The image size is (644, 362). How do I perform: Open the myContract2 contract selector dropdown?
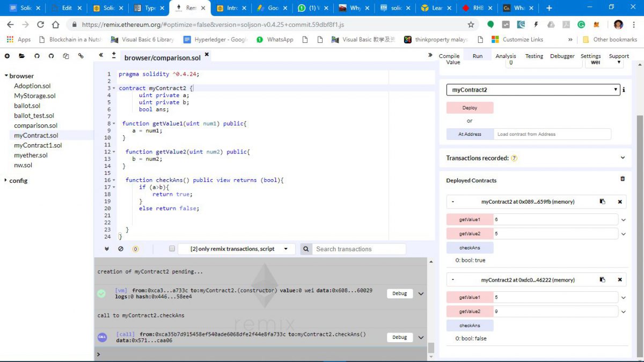533,90
